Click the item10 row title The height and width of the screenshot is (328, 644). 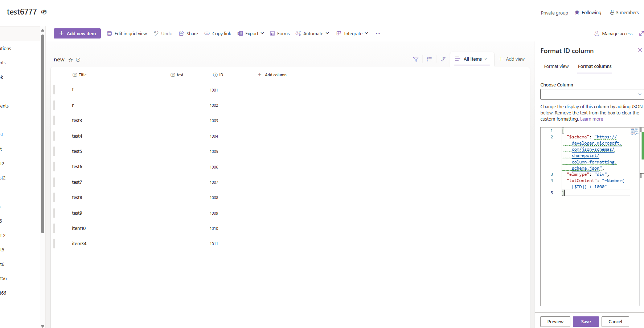(79, 228)
